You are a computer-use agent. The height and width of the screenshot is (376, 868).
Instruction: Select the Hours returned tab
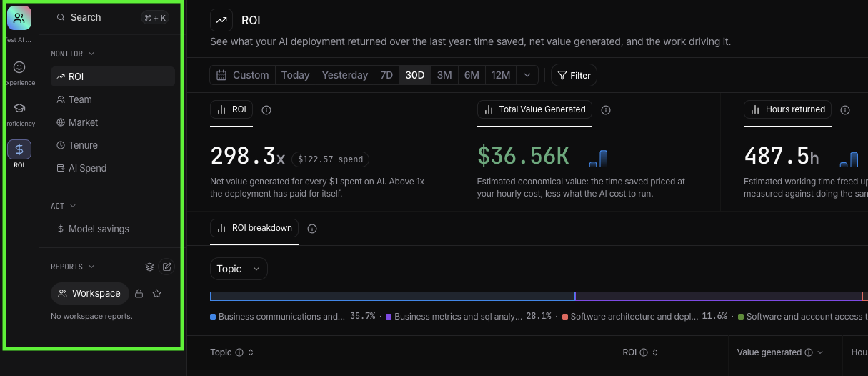[x=787, y=109]
